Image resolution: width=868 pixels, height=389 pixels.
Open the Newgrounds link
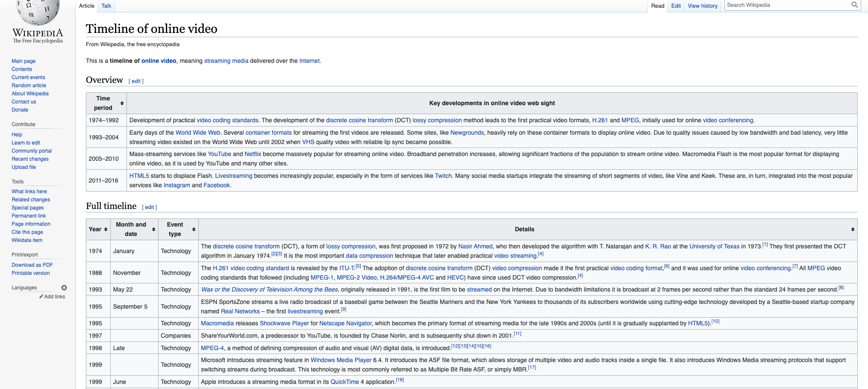[467, 133]
